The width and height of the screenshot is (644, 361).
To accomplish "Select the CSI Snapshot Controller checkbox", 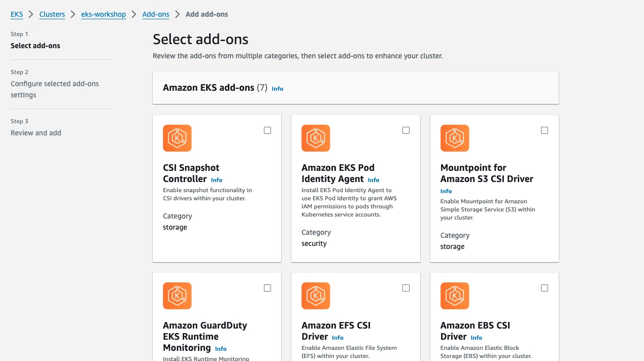I will pyautogui.click(x=267, y=130).
